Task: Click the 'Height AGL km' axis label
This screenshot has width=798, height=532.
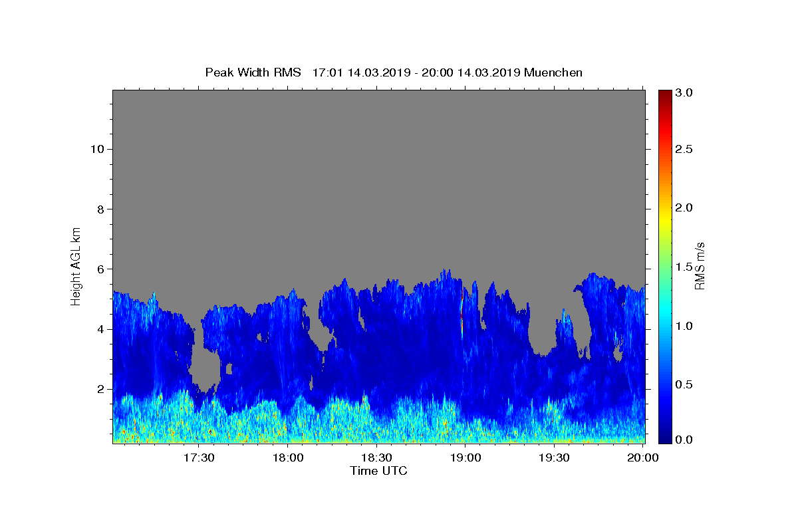Action: click(x=76, y=265)
